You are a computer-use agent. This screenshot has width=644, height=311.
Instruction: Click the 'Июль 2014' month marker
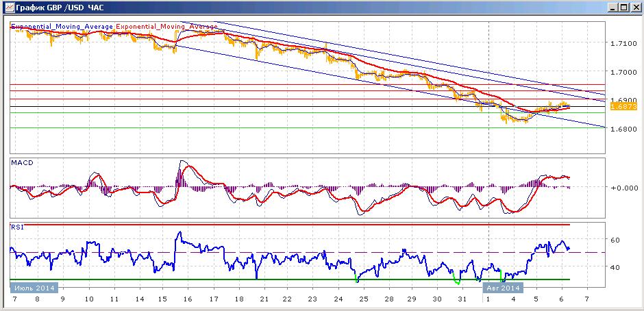pos(33,288)
